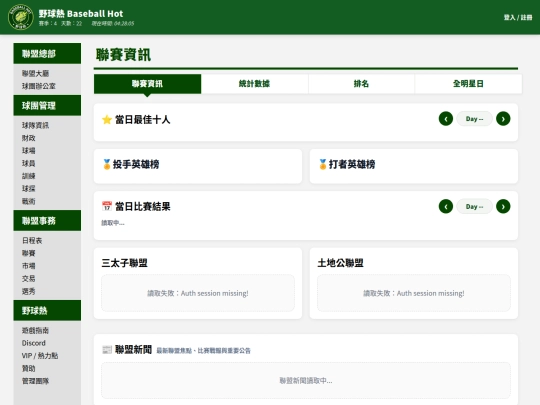
Task: Click the 三太子聯盟 heading
Action: point(124,263)
